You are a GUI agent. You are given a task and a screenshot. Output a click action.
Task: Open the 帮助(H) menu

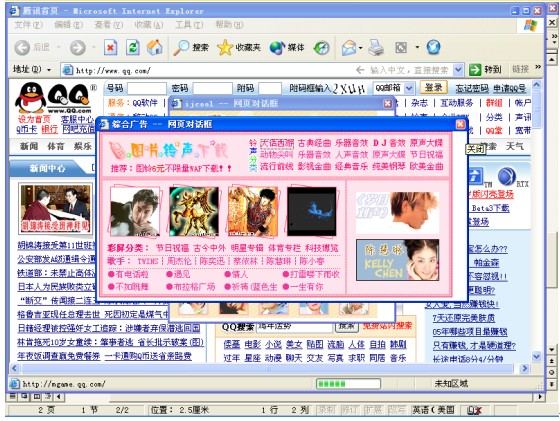point(229,25)
